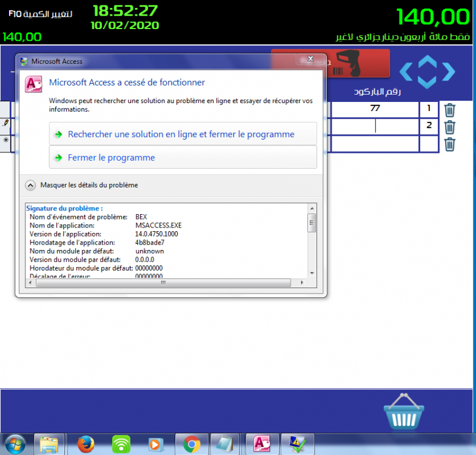Click the MSACCESS.EXE application name value
Image resolution: width=476 pixels, height=455 pixels.
point(158,225)
